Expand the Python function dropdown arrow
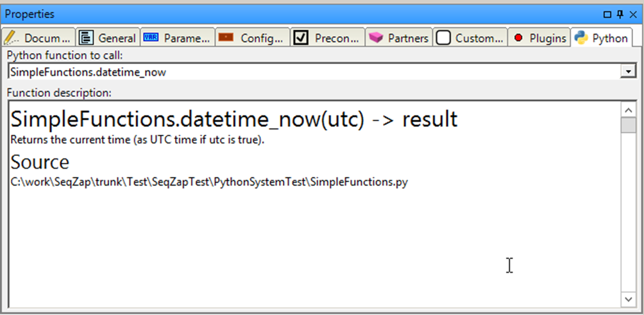The image size is (644, 315). point(628,72)
